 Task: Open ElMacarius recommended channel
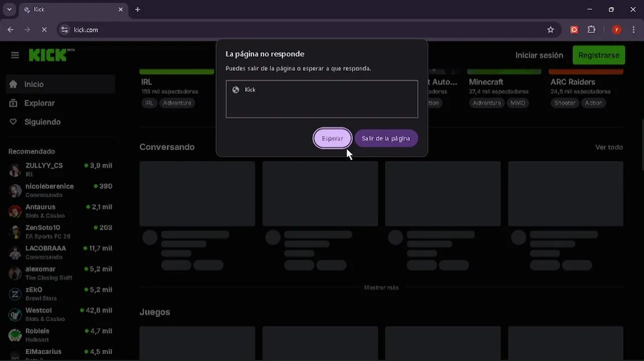[60, 353]
